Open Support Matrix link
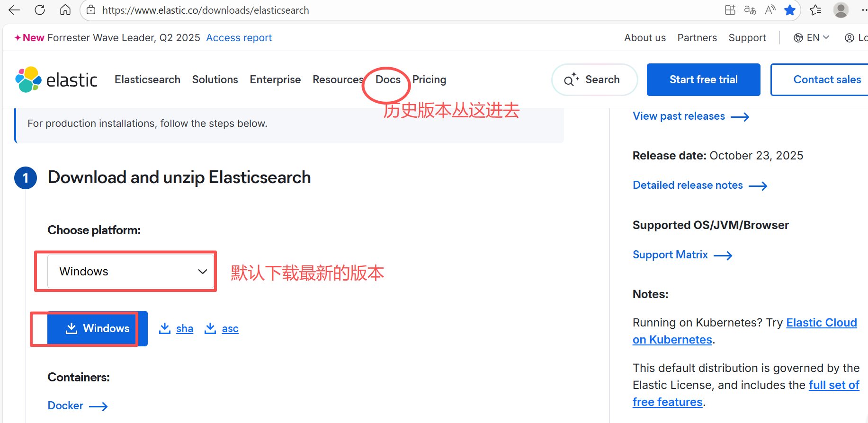The width and height of the screenshot is (868, 423). point(682,255)
